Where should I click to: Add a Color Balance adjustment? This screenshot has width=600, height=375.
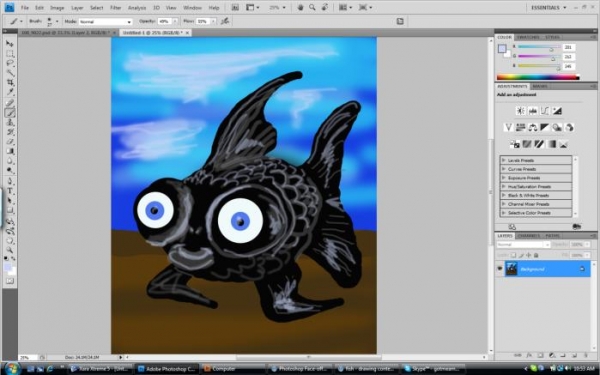[x=533, y=127]
